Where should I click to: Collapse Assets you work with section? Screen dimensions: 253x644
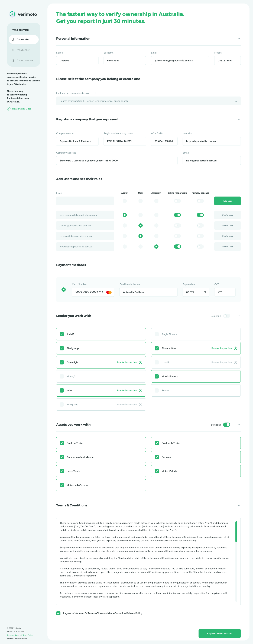click(x=239, y=425)
